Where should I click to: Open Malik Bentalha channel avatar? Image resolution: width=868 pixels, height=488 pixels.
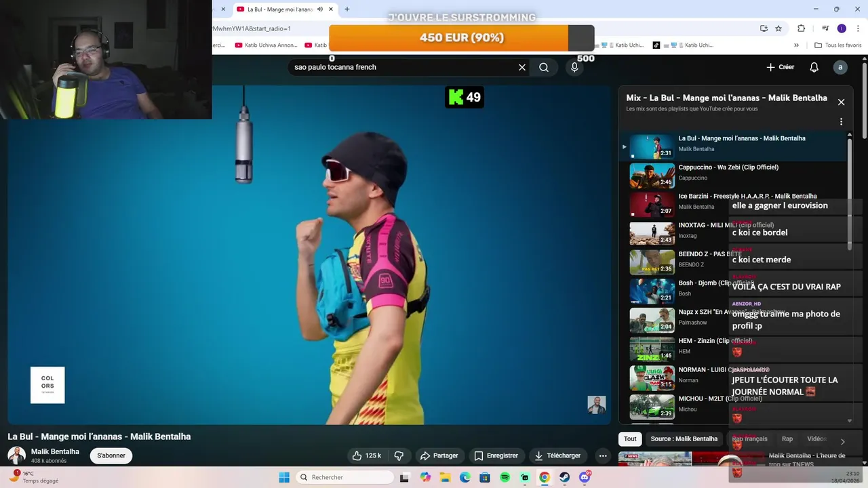coord(16,455)
